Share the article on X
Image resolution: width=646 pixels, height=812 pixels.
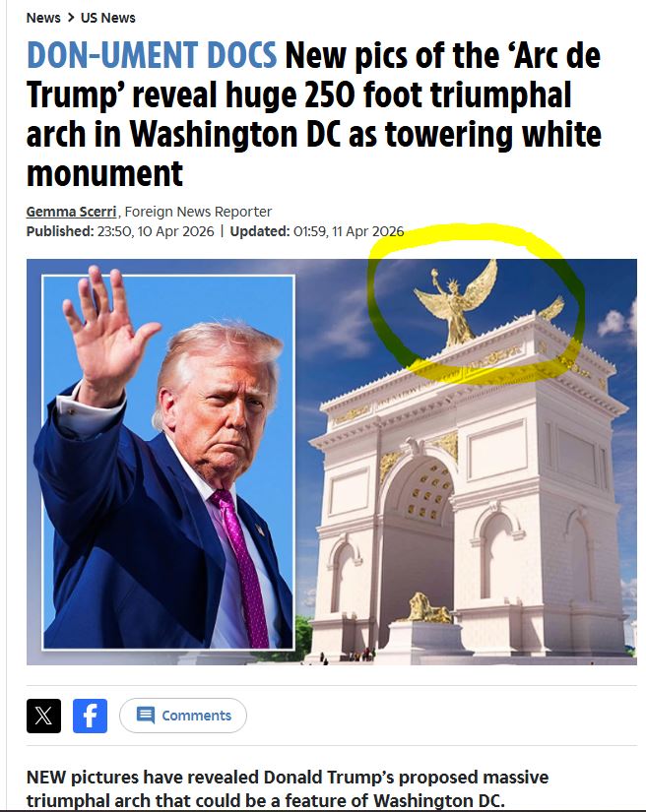point(43,716)
